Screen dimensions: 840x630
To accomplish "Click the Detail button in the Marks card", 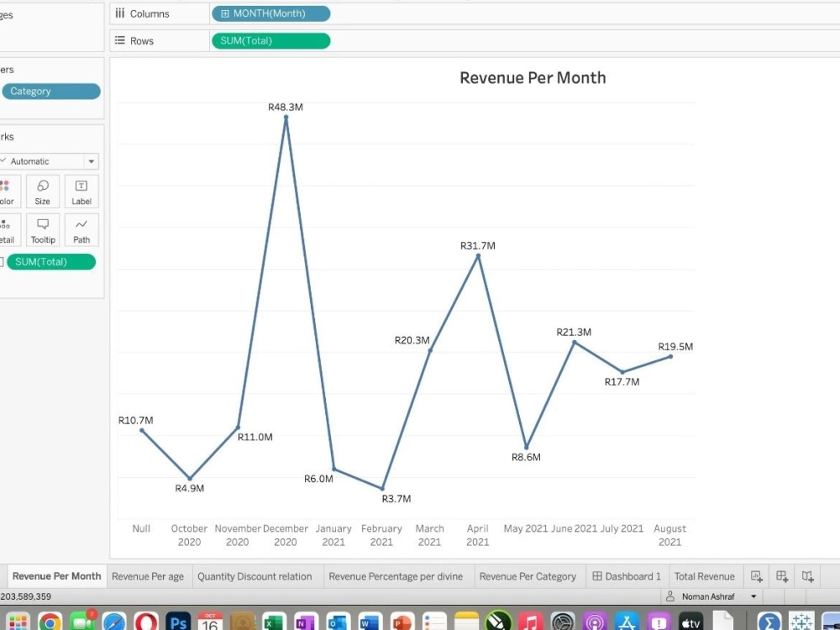I will pyautogui.click(x=8, y=228).
